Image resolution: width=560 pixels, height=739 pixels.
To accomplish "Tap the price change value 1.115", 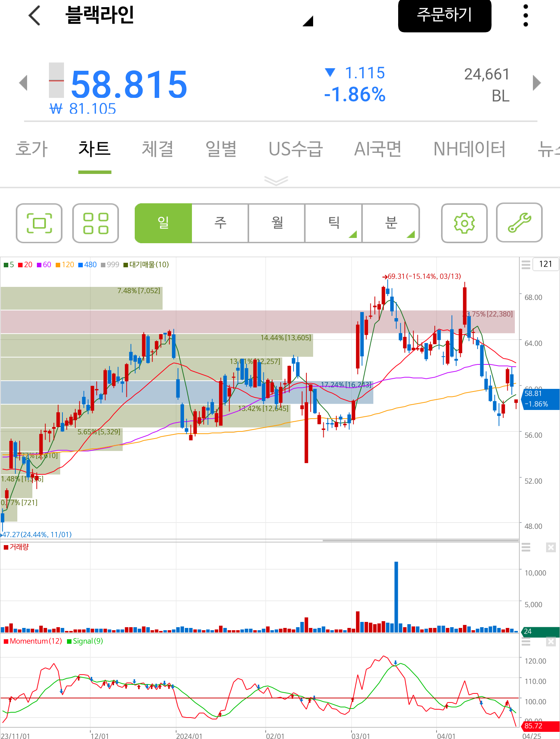I will point(365,73).
